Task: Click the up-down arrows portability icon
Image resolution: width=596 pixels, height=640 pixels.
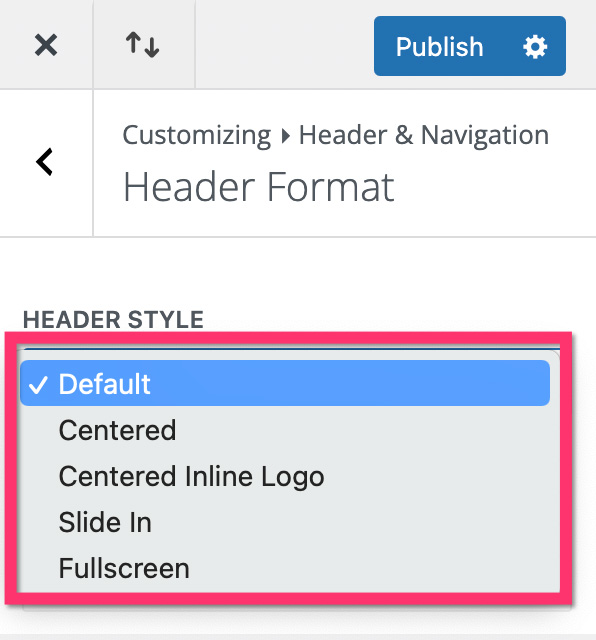Action: [142, 45]
